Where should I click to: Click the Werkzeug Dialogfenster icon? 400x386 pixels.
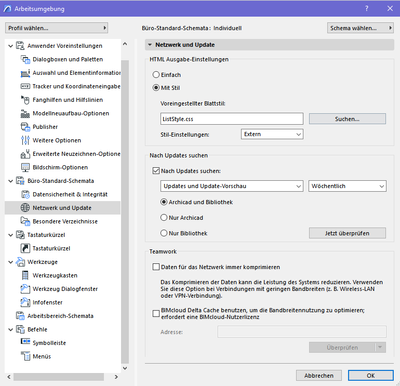pos(25,289)
